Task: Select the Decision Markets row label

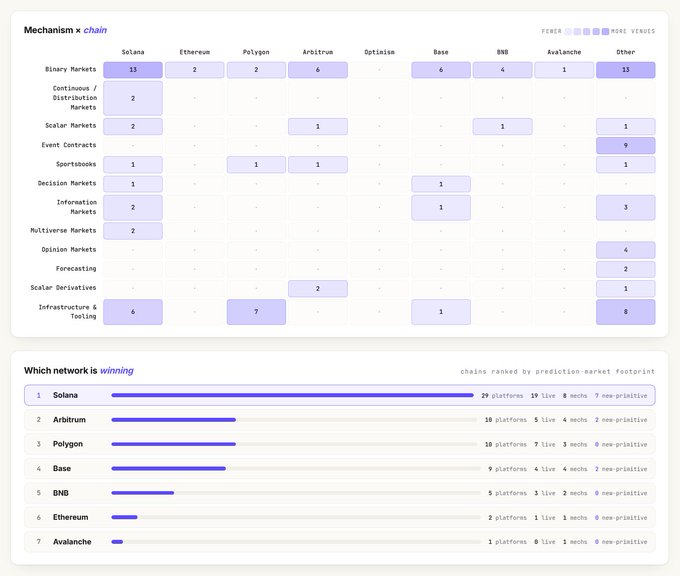Action: tap(67, 183)
